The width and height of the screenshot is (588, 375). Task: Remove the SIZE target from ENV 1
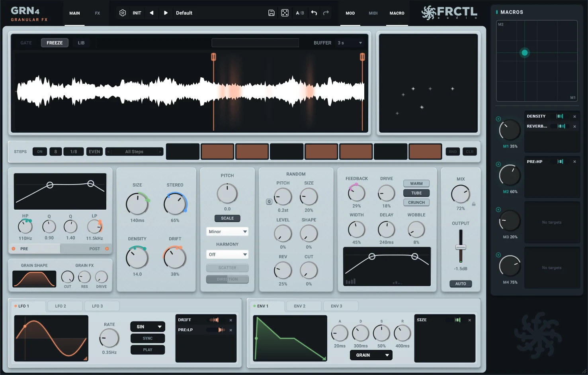(x=470, y=320)
